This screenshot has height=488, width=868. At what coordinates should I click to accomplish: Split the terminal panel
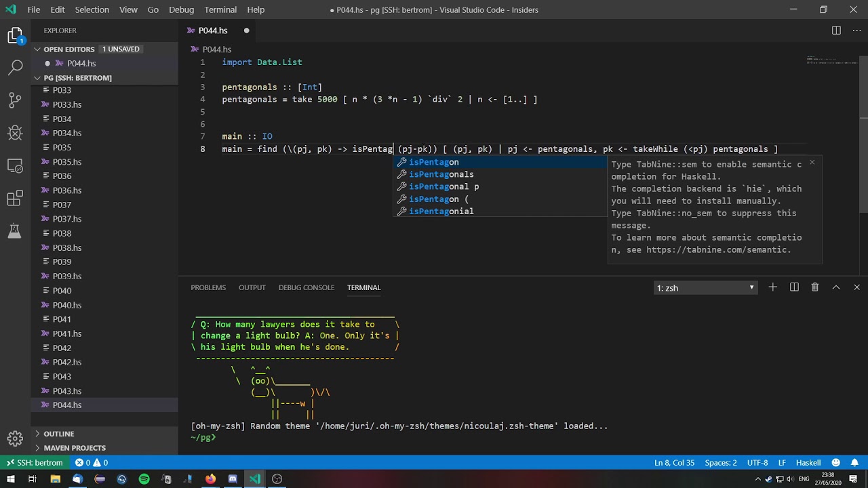(x=794, y=287)
